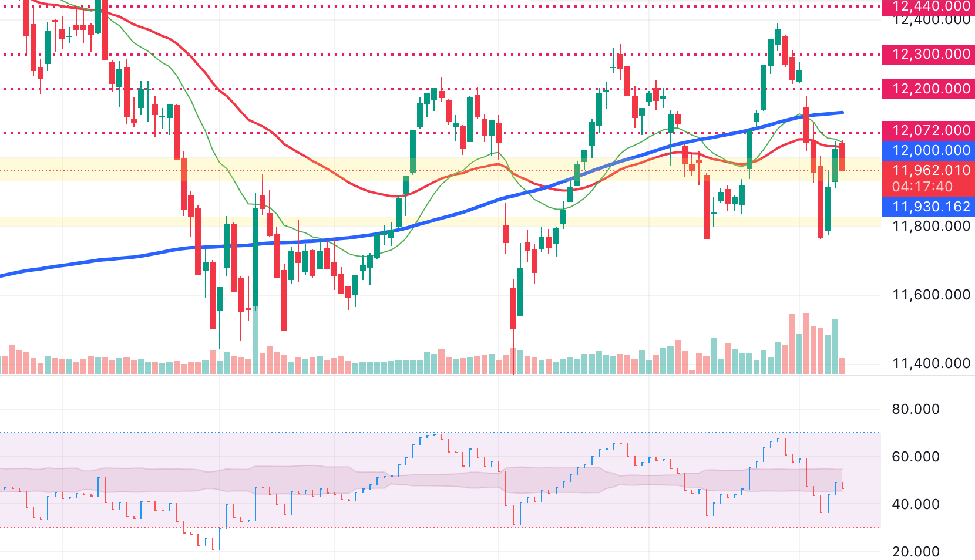The image size is (975, 560).
Task: Click the 04:17:40 candle countdown timer
Action: pos(922,187)
